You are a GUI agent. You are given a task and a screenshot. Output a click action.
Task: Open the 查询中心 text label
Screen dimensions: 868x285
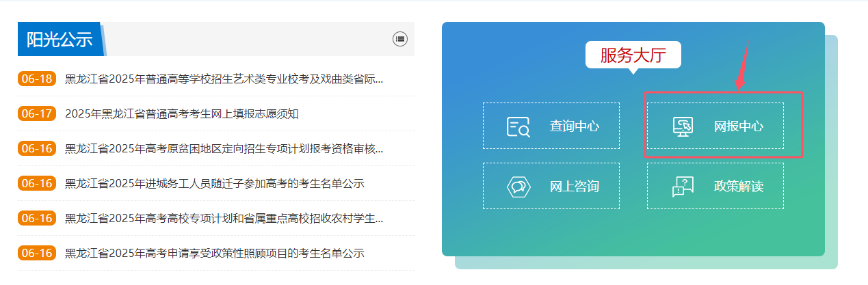pyautogui.click(x=574, y=126)
